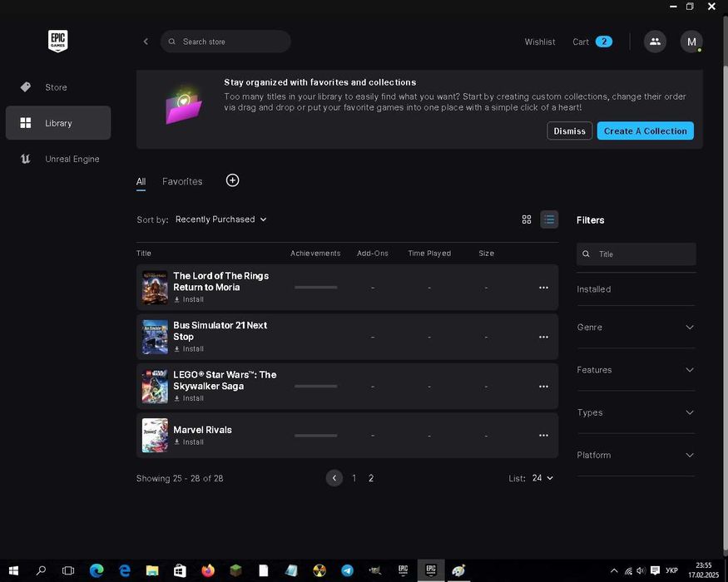Open notifications center icon
The image size is (728, 582).
click(655, 570)
